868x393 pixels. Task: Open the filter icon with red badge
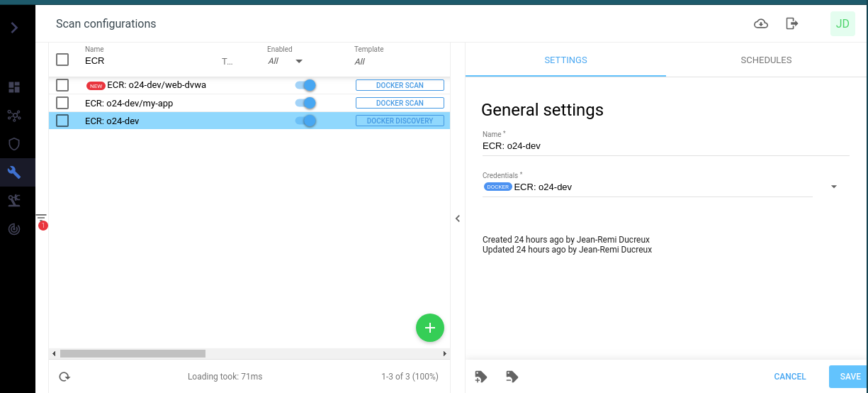[41, 219]
